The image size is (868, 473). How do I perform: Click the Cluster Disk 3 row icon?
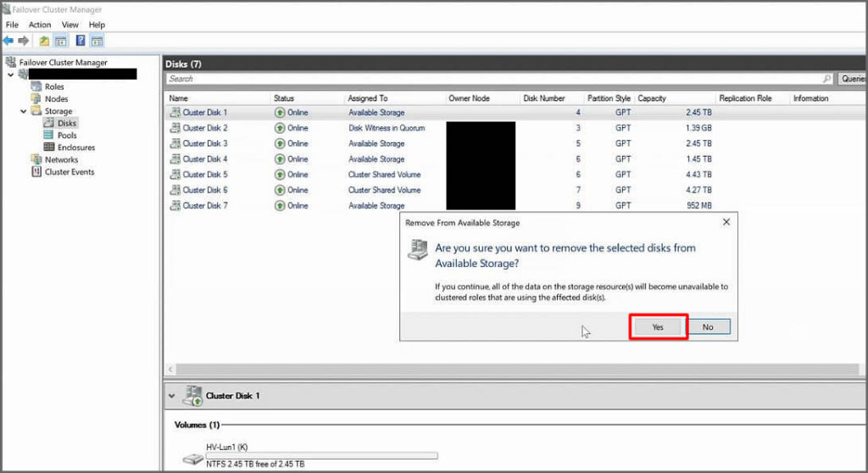click(x=175, y=143)
